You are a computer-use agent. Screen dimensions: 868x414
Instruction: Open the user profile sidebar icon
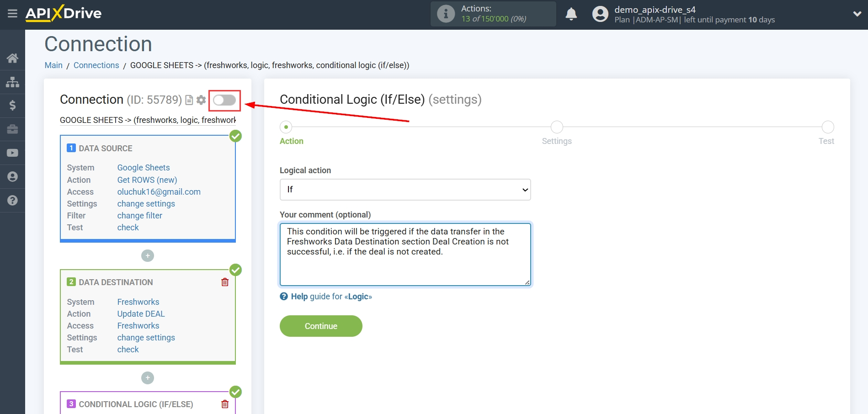[x=12, y=177]
